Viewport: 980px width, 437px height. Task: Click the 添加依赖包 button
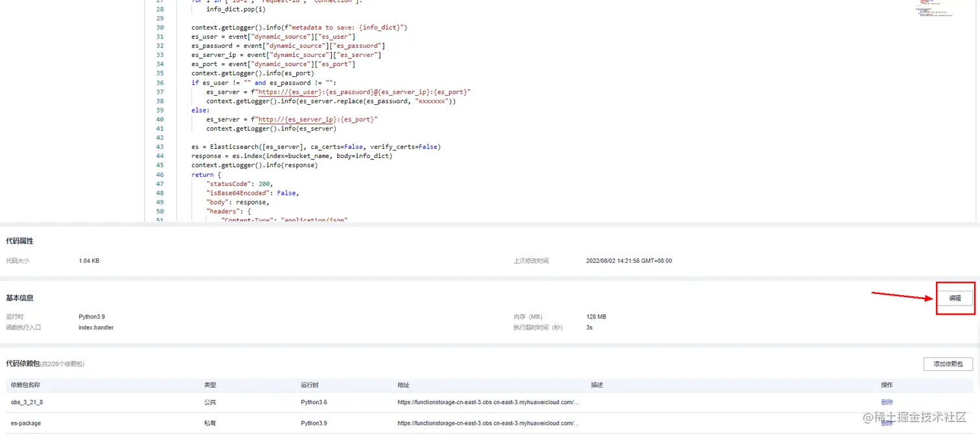click(948, 364)
